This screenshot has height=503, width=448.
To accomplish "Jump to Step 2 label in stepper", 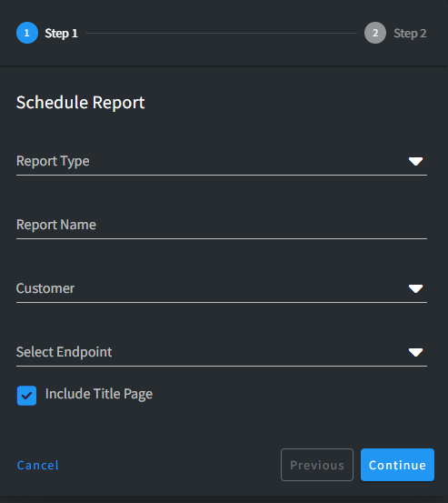I will (x=410, y=33).
